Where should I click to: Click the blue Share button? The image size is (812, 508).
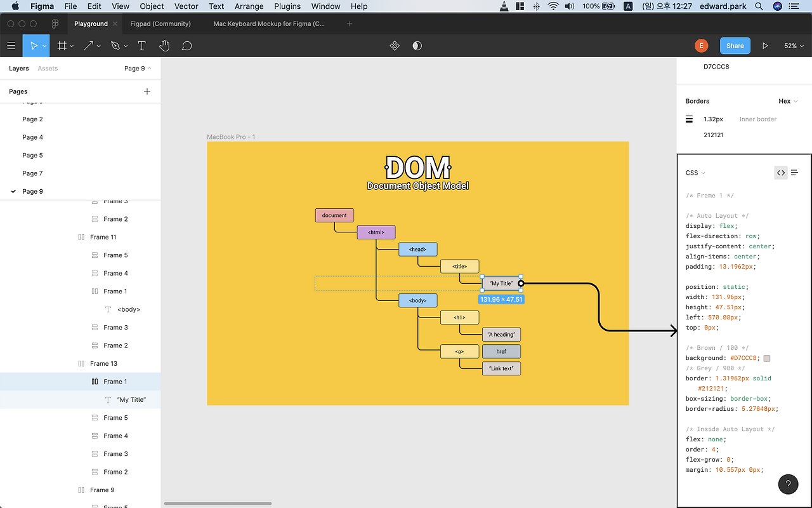coord(735,46)
